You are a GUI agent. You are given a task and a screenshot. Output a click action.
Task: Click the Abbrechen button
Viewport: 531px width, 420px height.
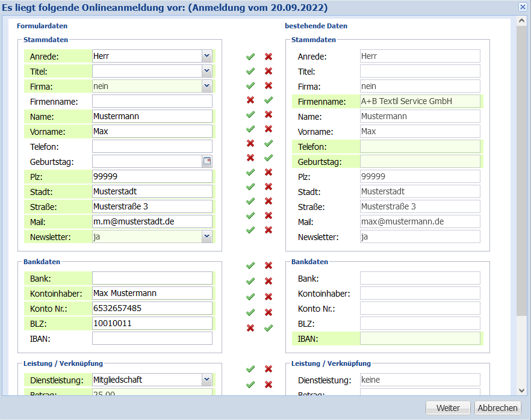[497, 408]
